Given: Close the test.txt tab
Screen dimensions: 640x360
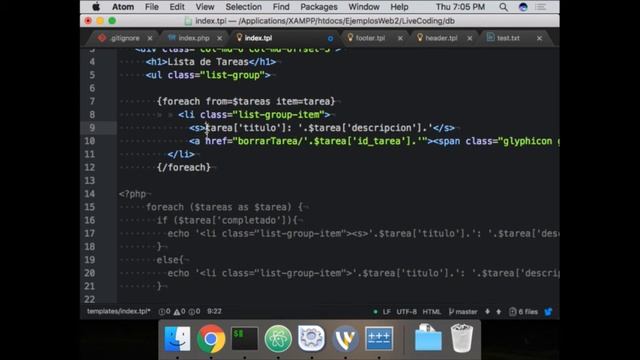Looking at the screenshot, I should point(539,38).
